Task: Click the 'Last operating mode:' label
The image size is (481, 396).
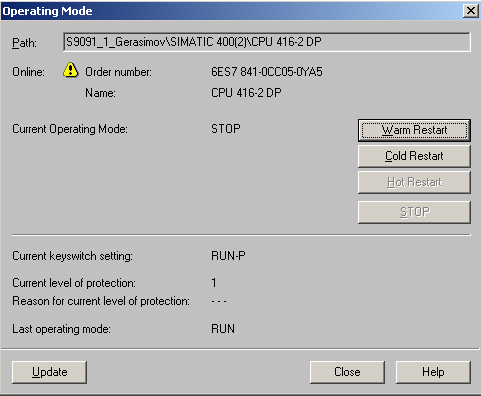Action: 61,329
